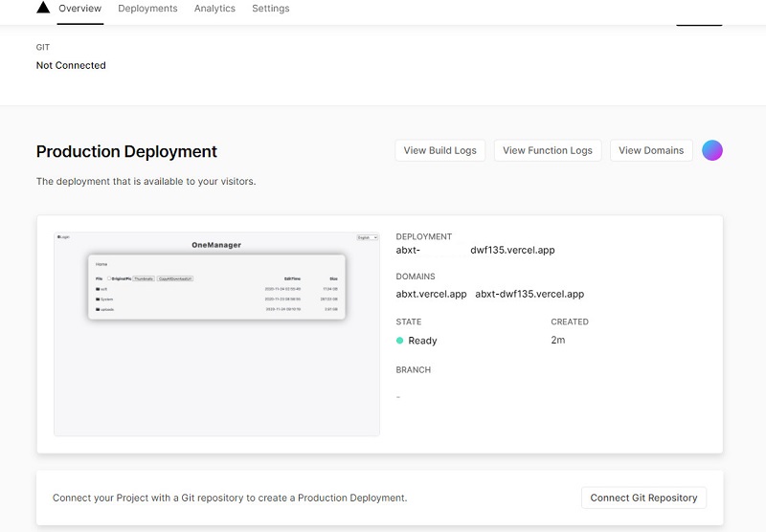766x532 pixels.
Task: Click the green Ready status dot
Action: click(399, 341)
